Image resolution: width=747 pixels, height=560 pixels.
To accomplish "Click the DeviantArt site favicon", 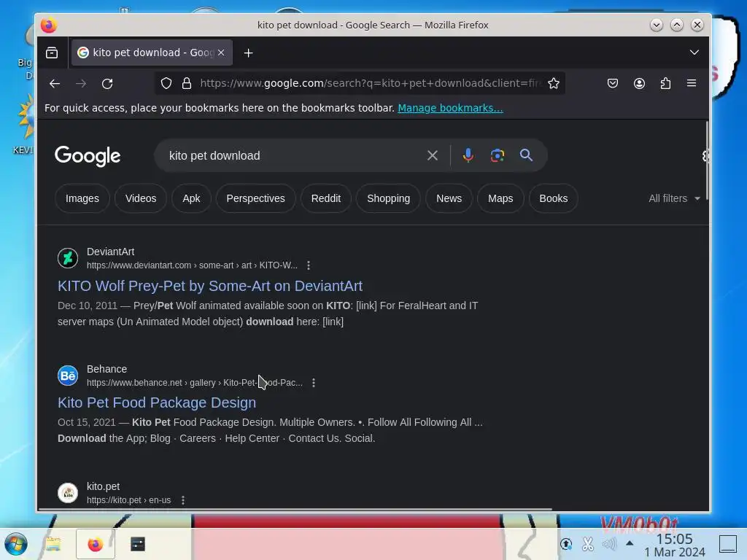I will point(68,258).
